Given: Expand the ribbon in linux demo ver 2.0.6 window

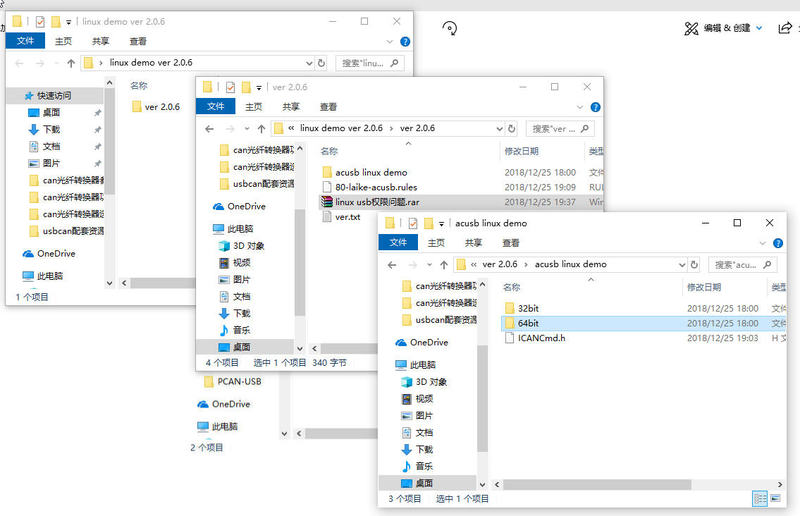Looking at the screenshot, I should (390, 42).
